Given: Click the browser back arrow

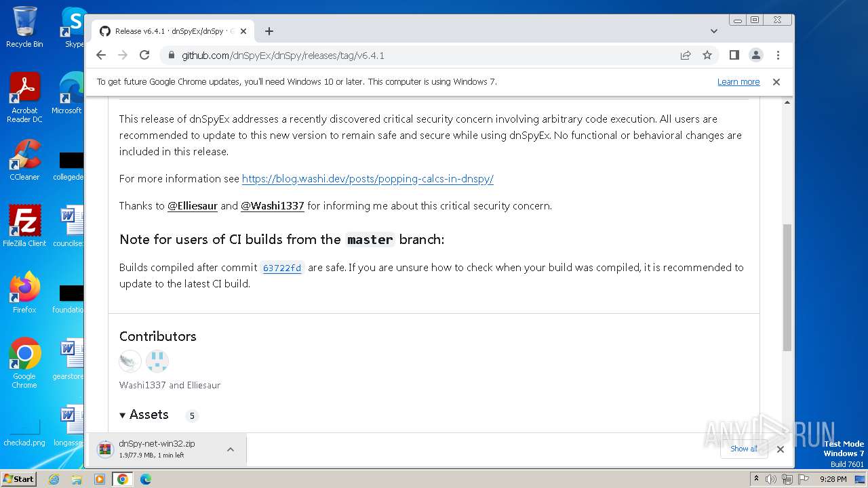Looking at the screenshot, I should [x=101, y=56].
